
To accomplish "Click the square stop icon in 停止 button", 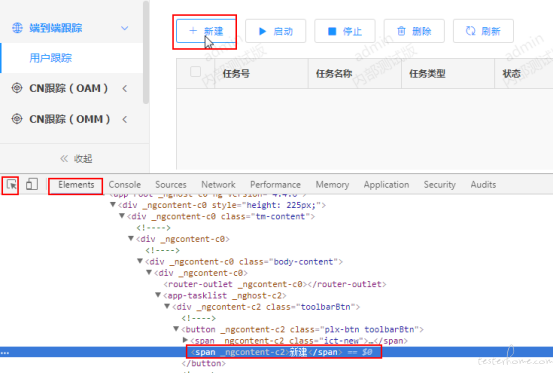I will pyautogui.click(x=332, y=31).
